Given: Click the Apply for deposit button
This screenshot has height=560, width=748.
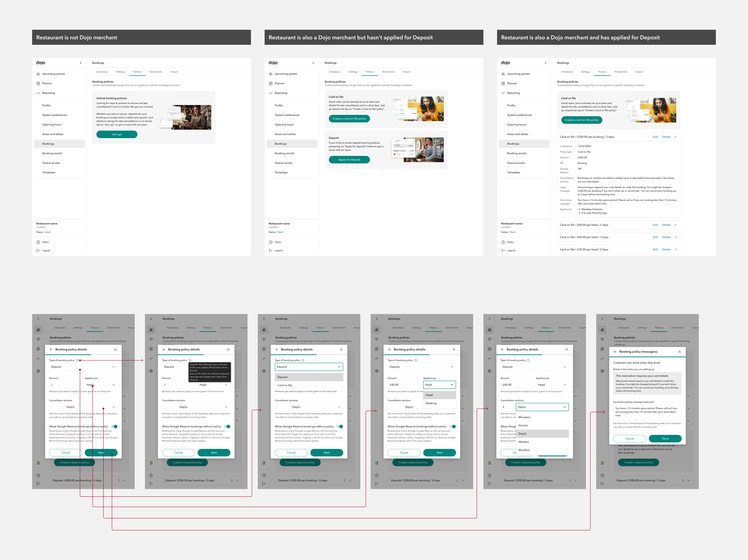Looking at the screenshot, I should [x=349, y=160].
